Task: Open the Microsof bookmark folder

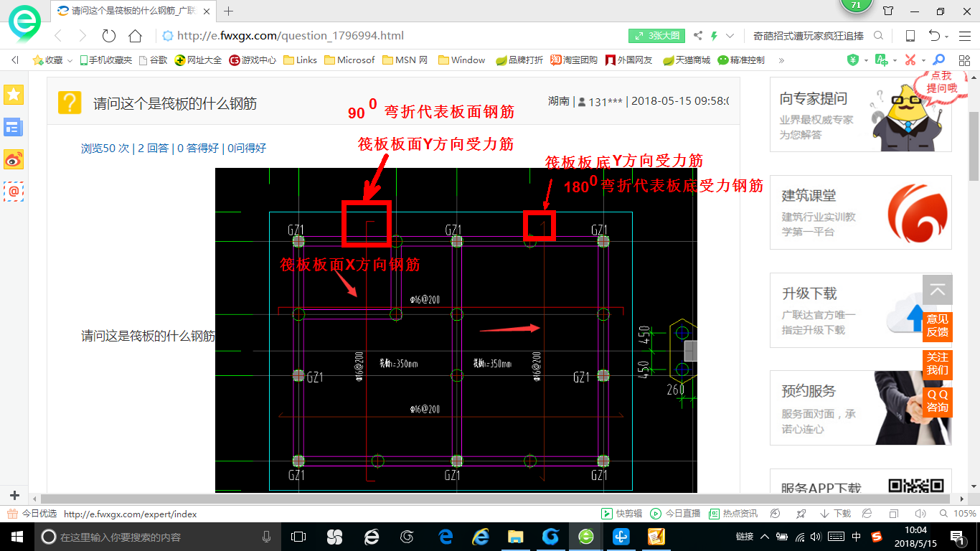Action: 349,60
